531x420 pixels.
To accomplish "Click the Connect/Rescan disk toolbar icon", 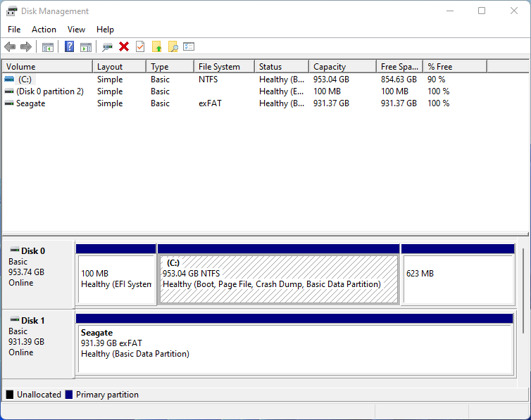I will (x=107, y=47).
